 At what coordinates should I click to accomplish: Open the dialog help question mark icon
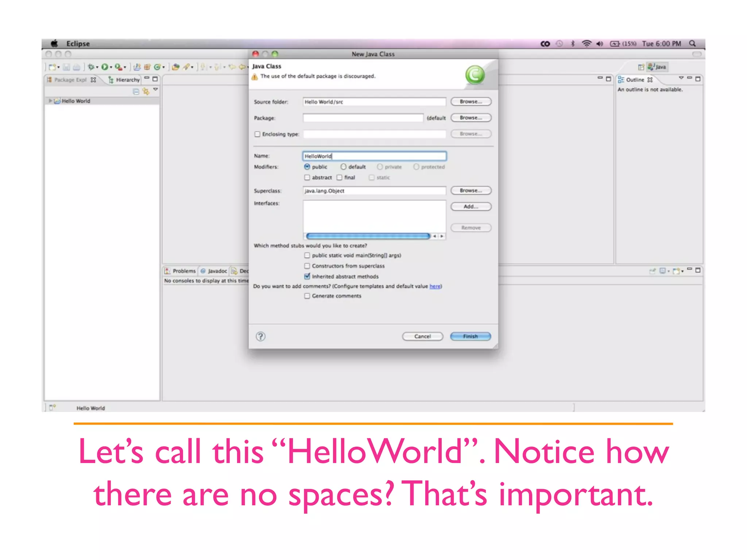point(260,336)
